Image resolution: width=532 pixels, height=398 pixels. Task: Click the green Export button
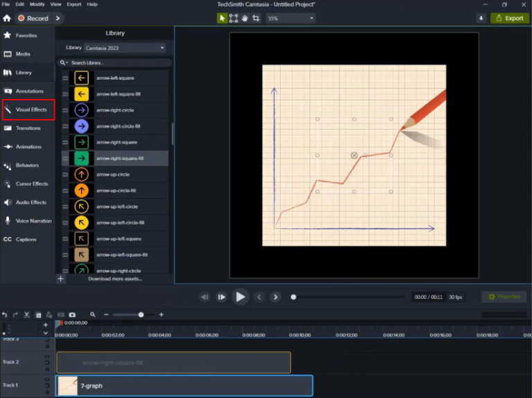(510, 18)
